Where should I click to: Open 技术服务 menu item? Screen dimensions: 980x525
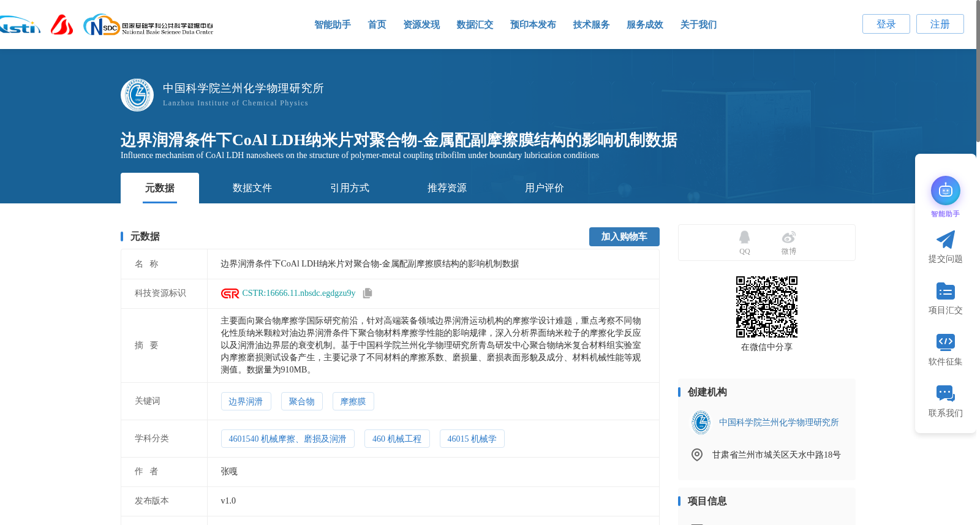click(591, 25)
